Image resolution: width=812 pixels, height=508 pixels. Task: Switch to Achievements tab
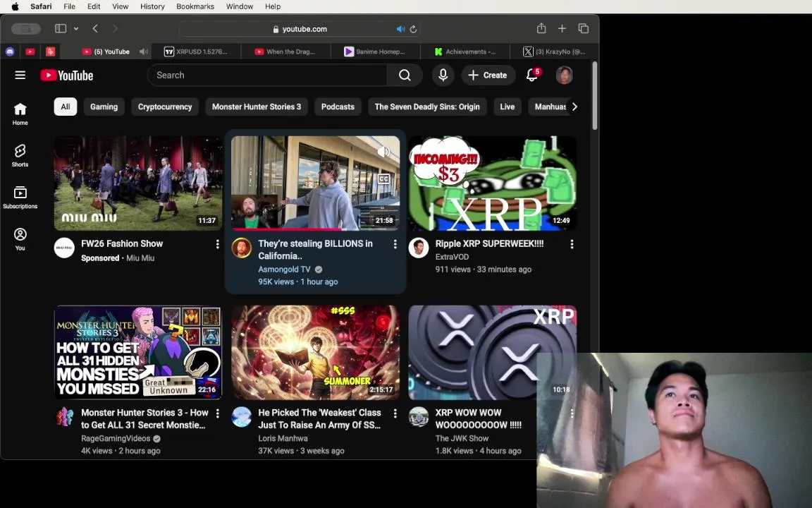[x=465, y=52]
